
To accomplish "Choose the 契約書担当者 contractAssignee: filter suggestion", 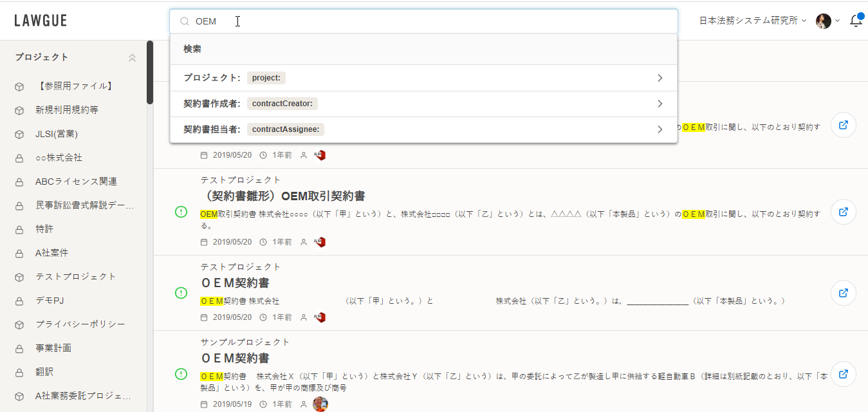I will pyautogui.click(x=423, y=129).
